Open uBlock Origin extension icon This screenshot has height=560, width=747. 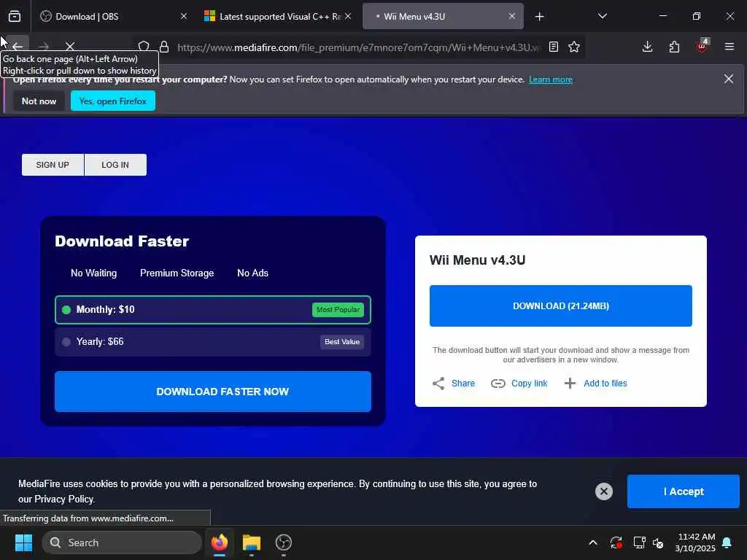coord(702,46)
